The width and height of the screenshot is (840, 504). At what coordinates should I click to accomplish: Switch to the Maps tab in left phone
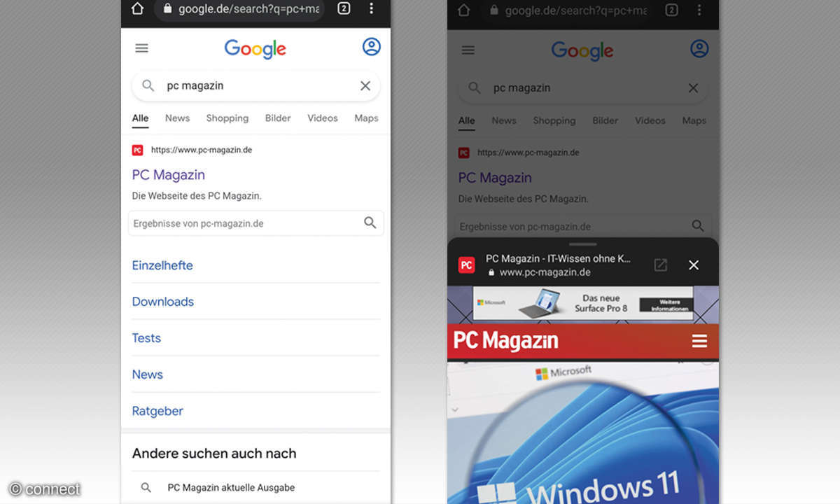pos(366,118)
